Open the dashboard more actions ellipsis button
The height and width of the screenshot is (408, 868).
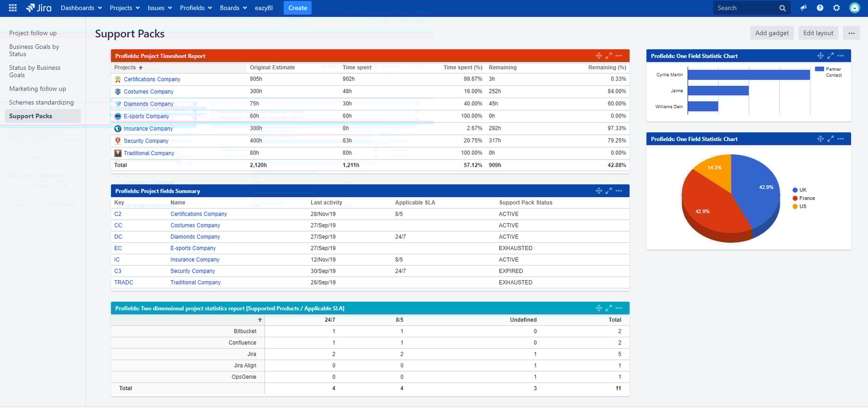click(x=851, y=33)
